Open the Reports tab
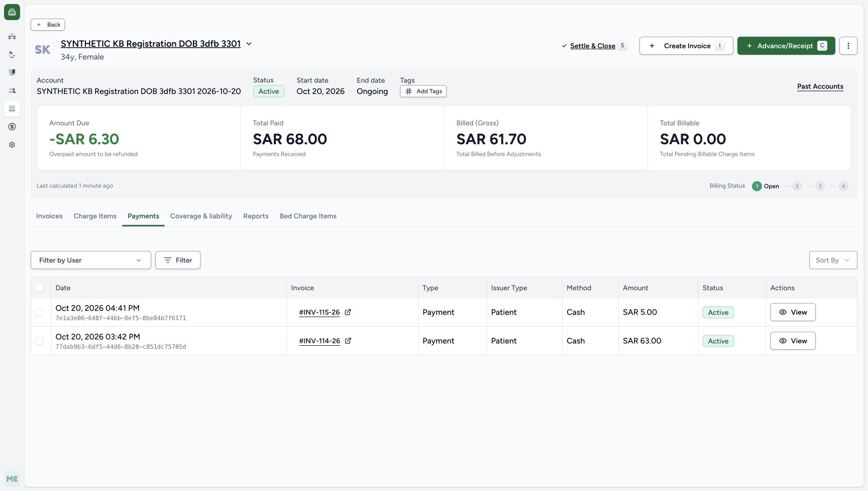The height and width of the screenshot is (491, 868). [x=256, y=216]
